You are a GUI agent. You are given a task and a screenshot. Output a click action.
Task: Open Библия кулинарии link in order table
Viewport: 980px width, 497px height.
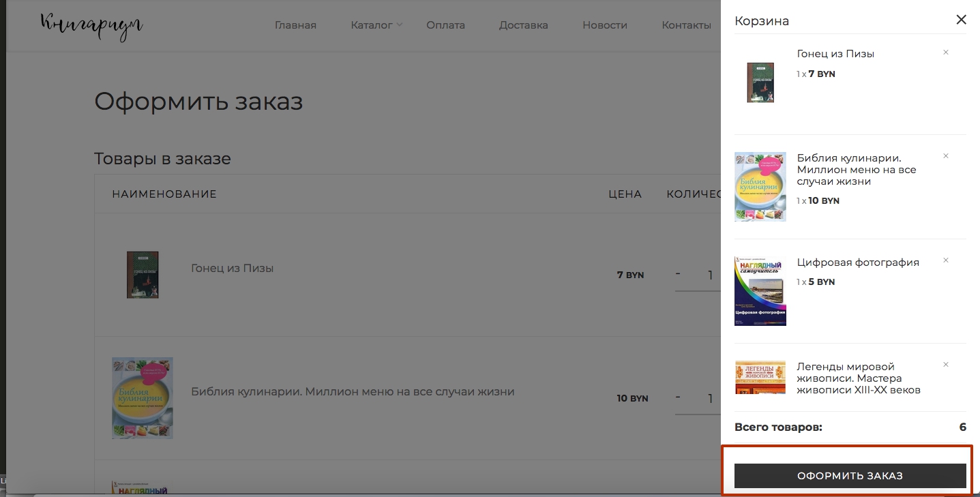click(352, 392)
